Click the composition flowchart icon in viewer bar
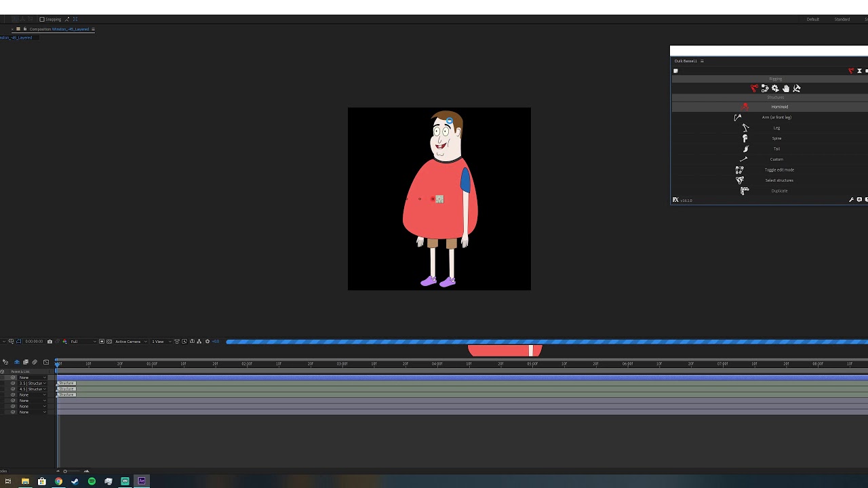 coord(199,342)
